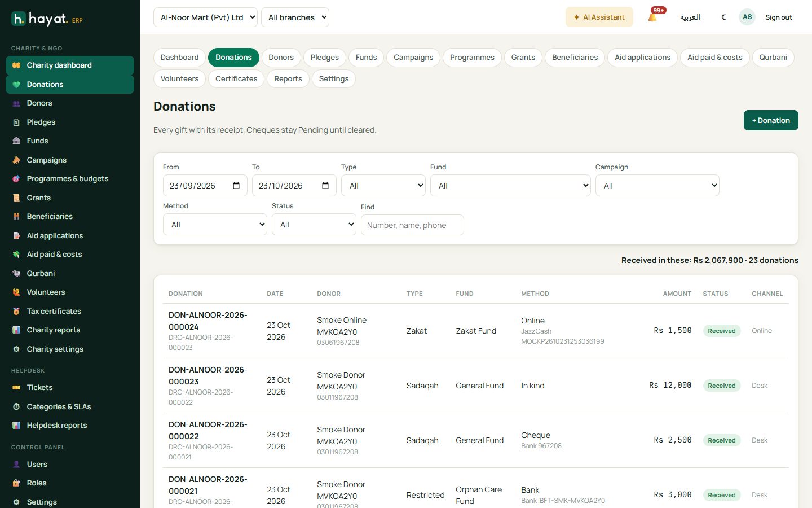
Task: Expand the Status filter dropdown
Action: coord(314,225)
